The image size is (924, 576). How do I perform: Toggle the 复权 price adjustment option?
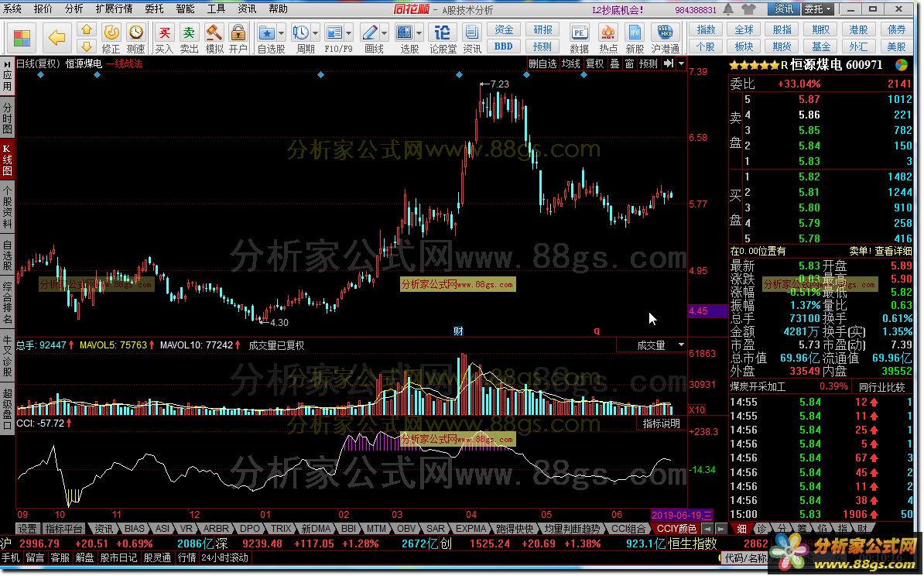[x=594, y=63]
